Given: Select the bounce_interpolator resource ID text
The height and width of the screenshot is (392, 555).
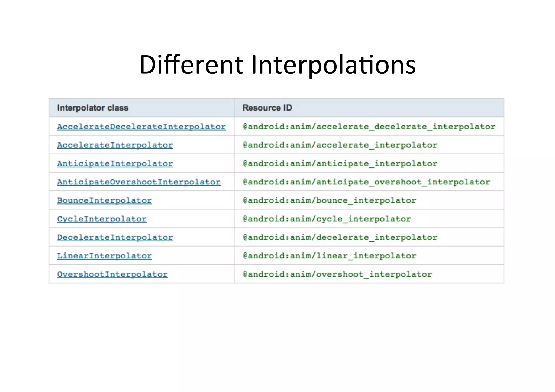Looking at the screenshot, I should [x=329, y=200].
